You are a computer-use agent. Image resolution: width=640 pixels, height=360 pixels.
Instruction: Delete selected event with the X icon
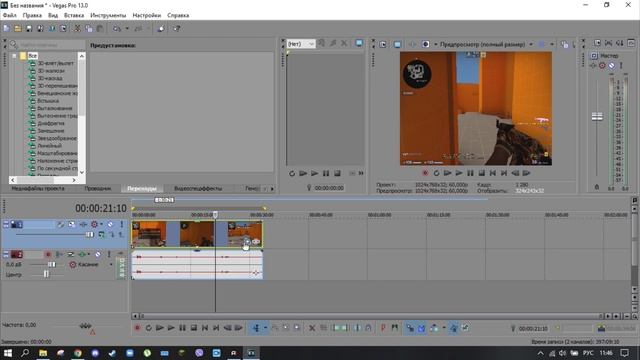[x=312, y=328]
